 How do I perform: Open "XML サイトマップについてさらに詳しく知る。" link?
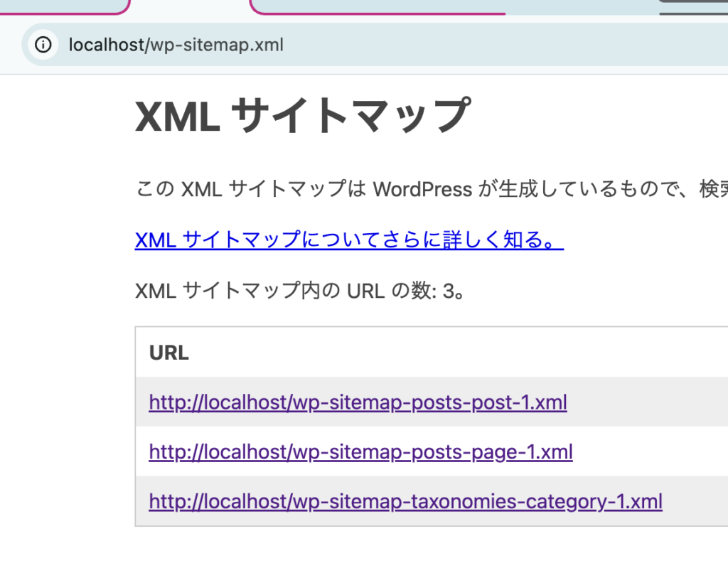(x=348, y=240)
